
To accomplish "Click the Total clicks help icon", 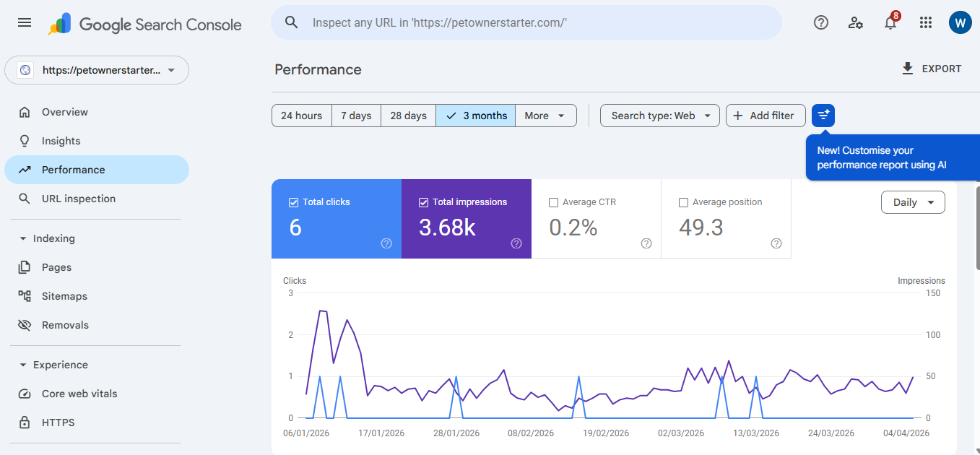I will tap(386, 243).
